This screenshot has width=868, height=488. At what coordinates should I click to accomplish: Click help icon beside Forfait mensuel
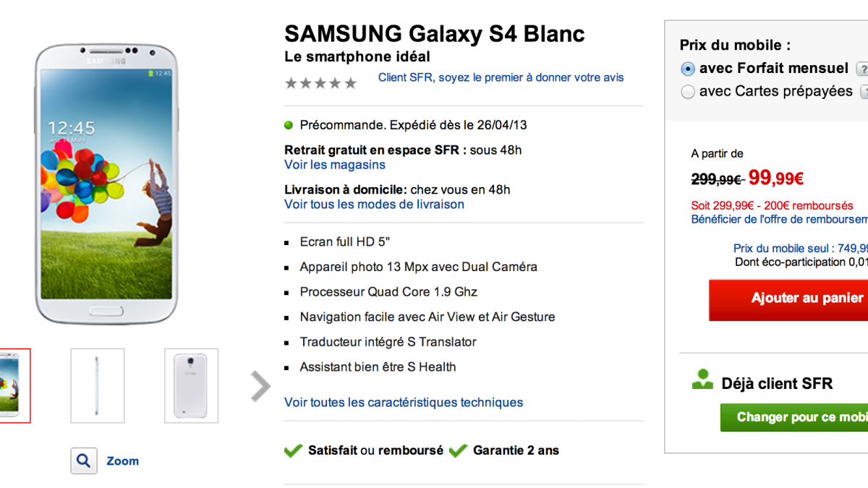coord(862,69)
